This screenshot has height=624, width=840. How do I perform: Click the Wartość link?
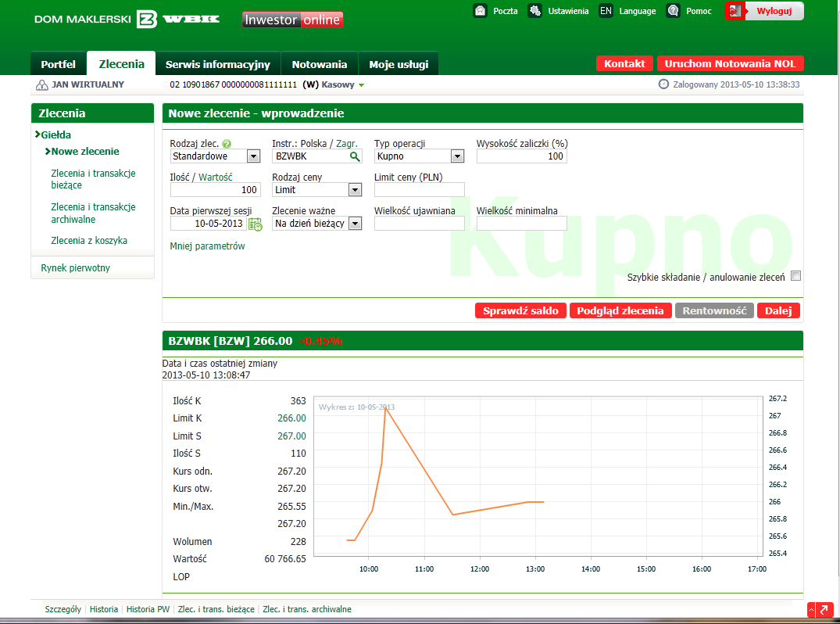pos(216,177)
